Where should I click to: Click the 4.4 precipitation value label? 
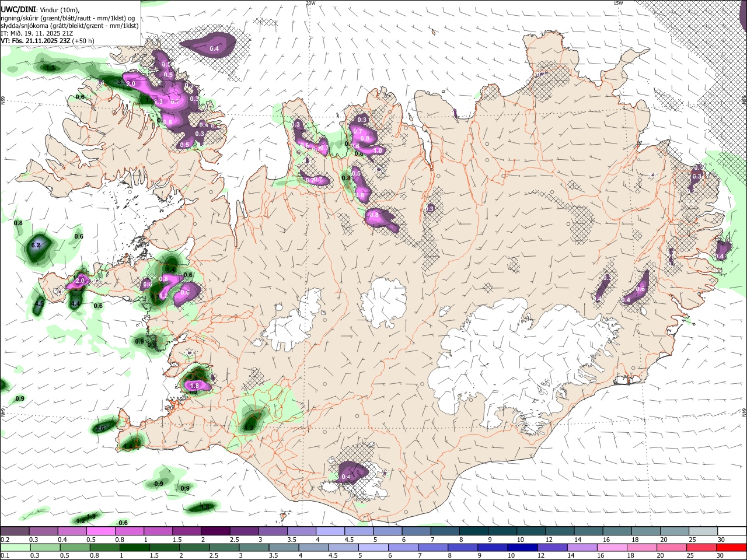[75, 303]
